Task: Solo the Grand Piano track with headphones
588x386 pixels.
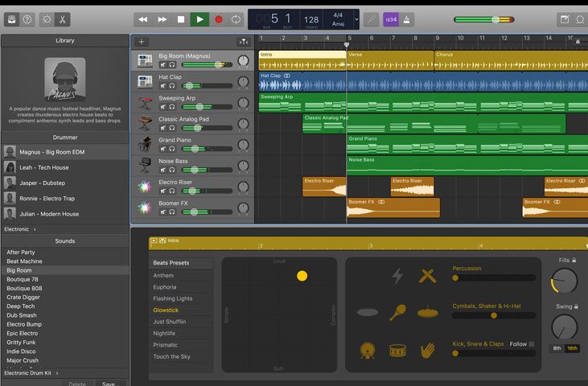Action: click(x=171, y=148)
